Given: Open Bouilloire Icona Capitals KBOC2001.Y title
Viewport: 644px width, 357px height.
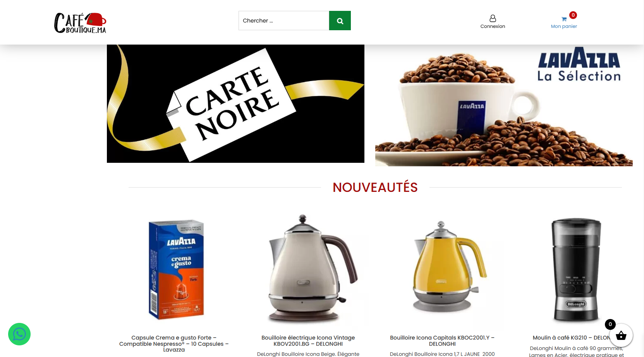Looking at the screenshot, I should coord(442,341).
